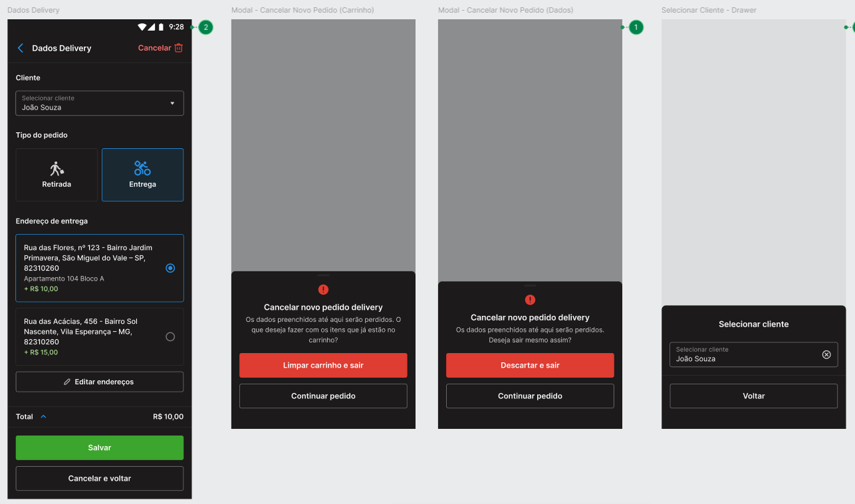Open the Selecionar cliente dropdown with João Souza
Screen dimensions: 855x504
(x=100, y=103)
